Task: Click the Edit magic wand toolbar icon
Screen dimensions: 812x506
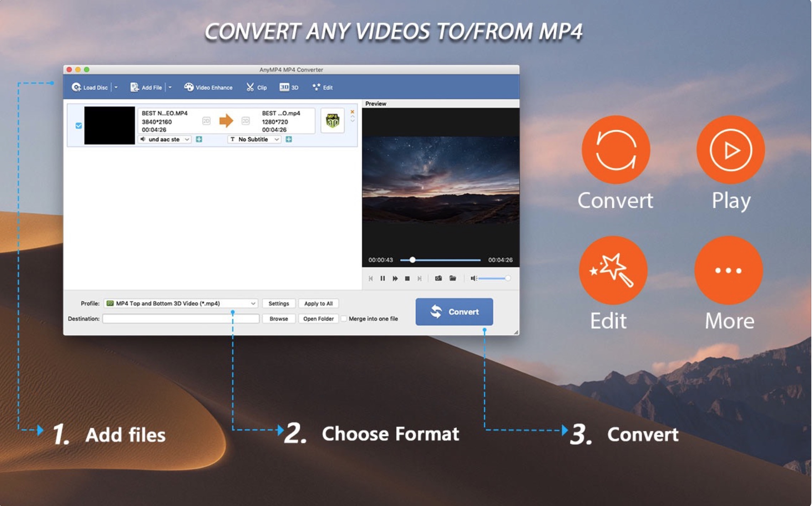Action: 316,87
